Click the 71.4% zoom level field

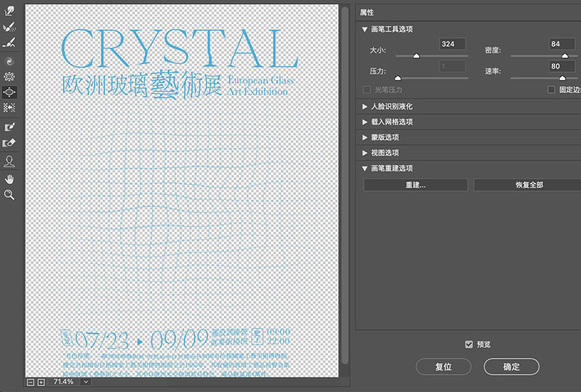(63, 382)
